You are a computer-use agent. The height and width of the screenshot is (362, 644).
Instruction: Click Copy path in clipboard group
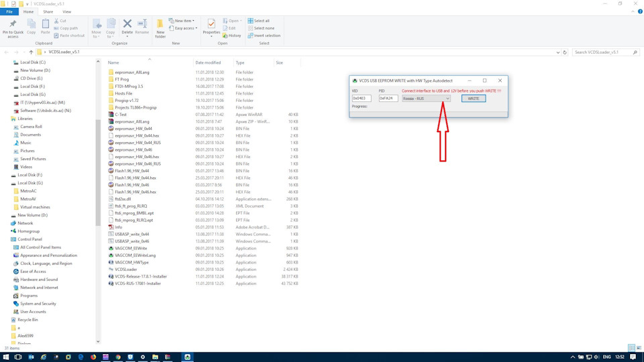[66, 28]
